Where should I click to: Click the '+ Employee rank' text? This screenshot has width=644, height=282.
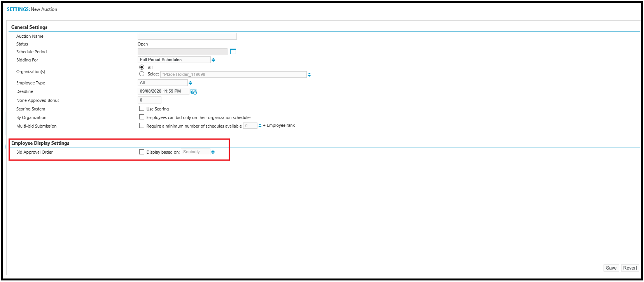pos(279,125)
